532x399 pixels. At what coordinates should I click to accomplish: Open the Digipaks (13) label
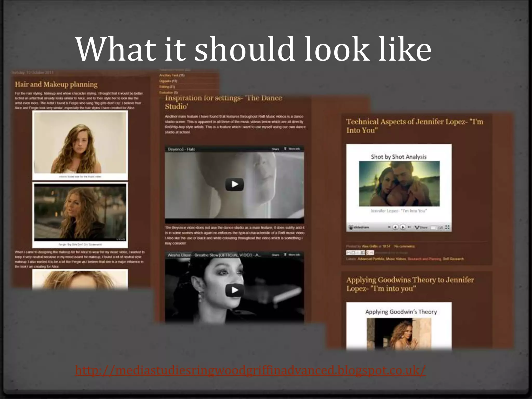[168, 81]
